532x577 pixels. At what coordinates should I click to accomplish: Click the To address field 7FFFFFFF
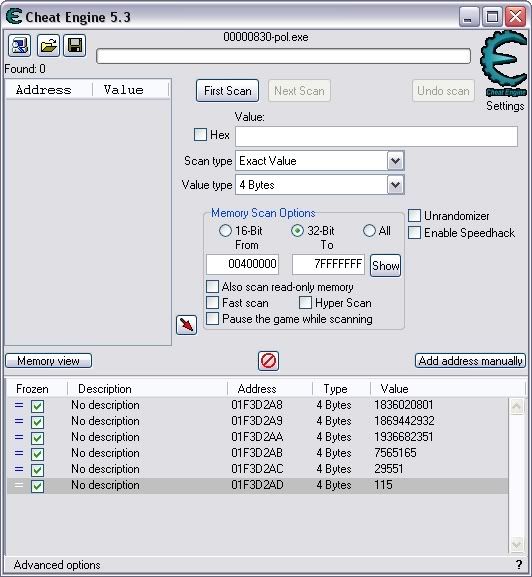click(x=328, y=264)
